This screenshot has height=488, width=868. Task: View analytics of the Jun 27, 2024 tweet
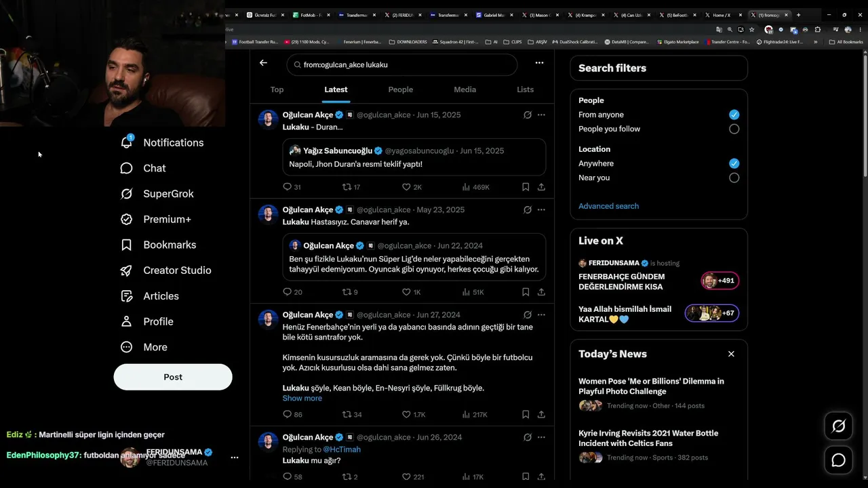(475, 414)
